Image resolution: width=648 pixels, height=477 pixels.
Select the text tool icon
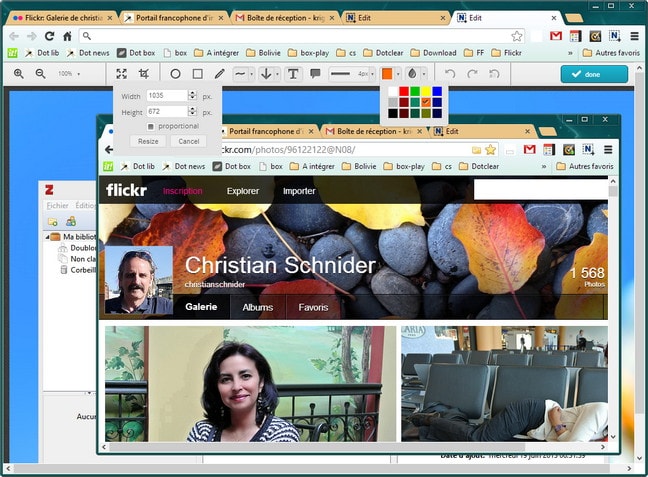click(293, 74)
